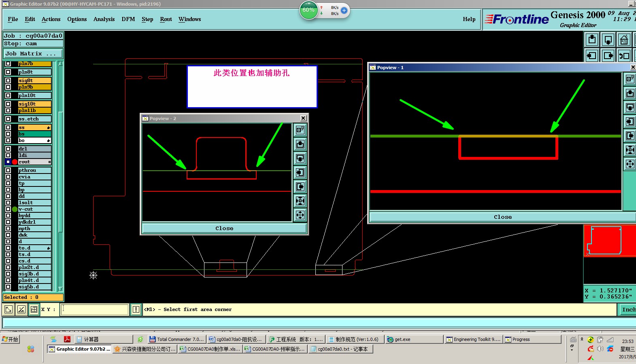Click zoom out icon in Popview-1

(x=630, y=164)
